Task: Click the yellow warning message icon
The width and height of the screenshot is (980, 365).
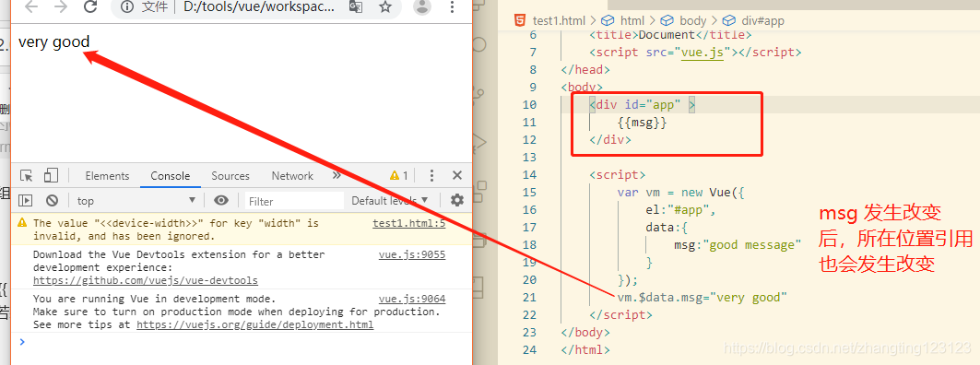Action: [x=22, y=222]
